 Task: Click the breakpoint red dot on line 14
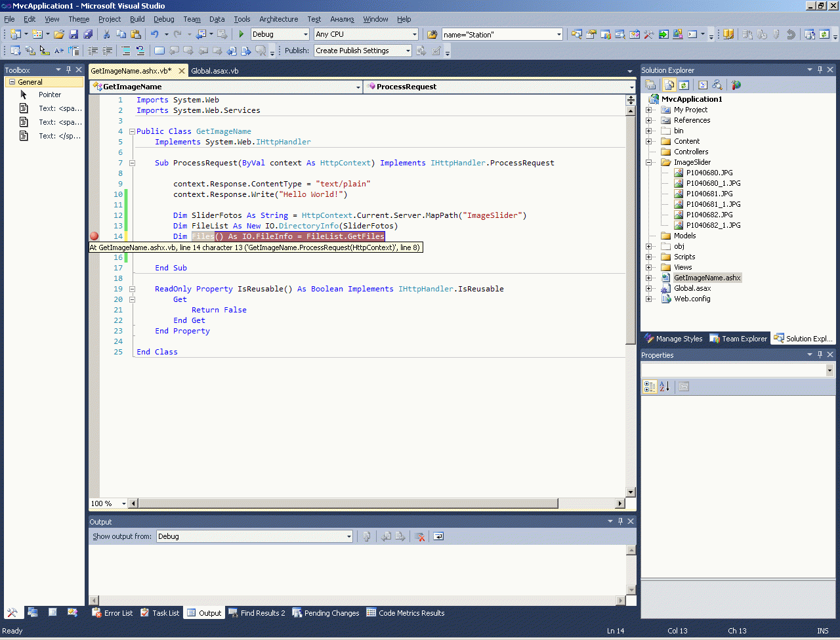coord(94,236)
